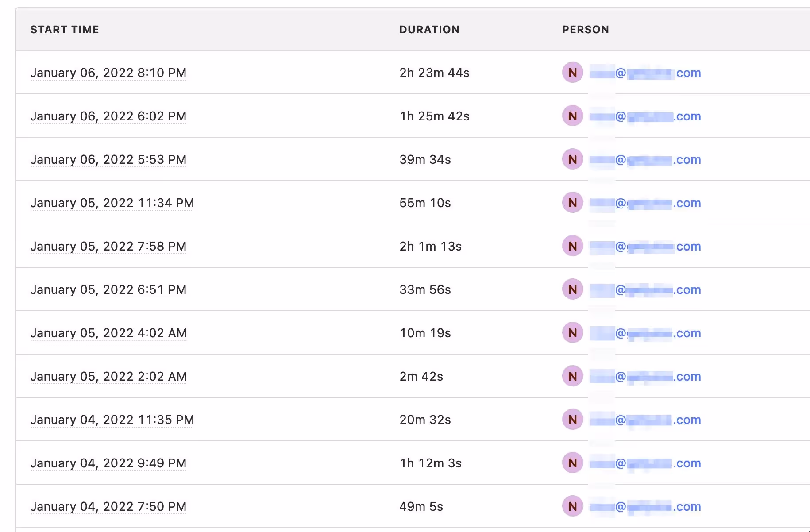Image resolution: width=810 pixels, height=532 pixels.
Task: Click the person avatar on the bottom 49m 5s row
Action: click(572, 506)
